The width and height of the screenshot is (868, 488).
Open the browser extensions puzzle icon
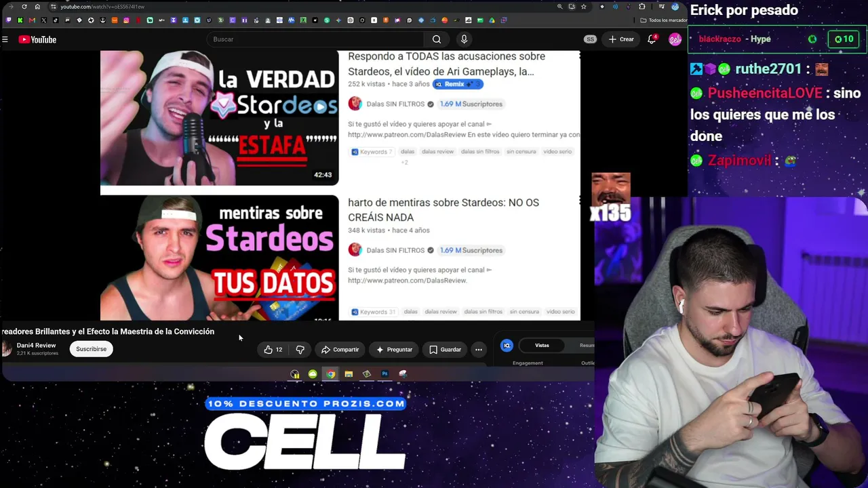pyautogui.click(x=642, y=7)
